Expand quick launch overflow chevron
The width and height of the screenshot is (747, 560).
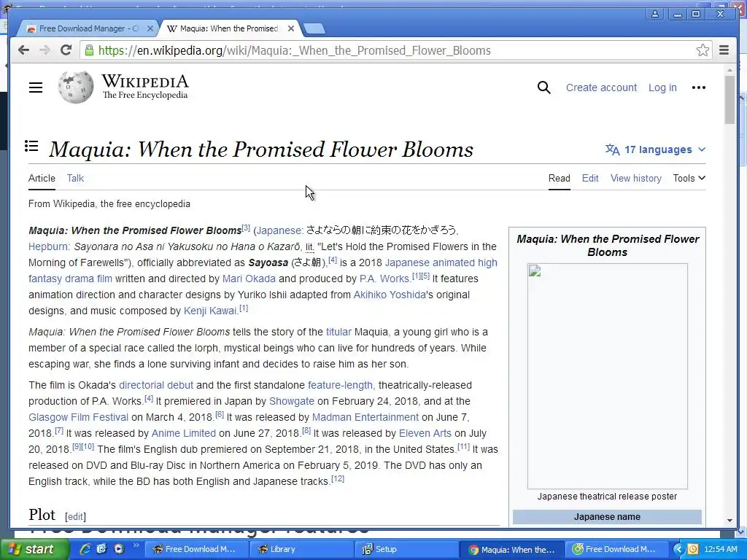[136, 545]
